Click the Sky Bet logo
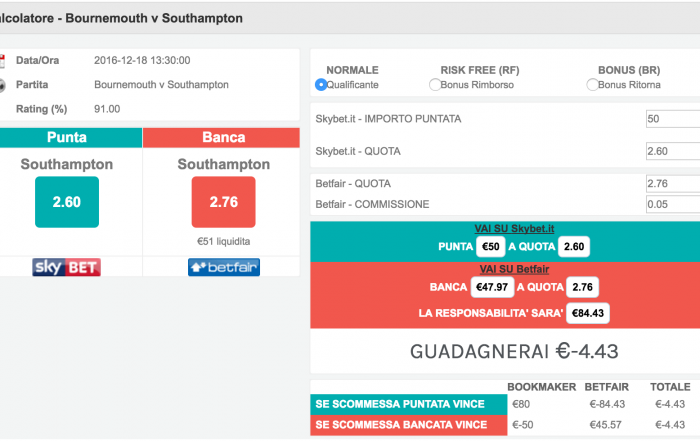700x441 pixels. click(x=66, y=267)
